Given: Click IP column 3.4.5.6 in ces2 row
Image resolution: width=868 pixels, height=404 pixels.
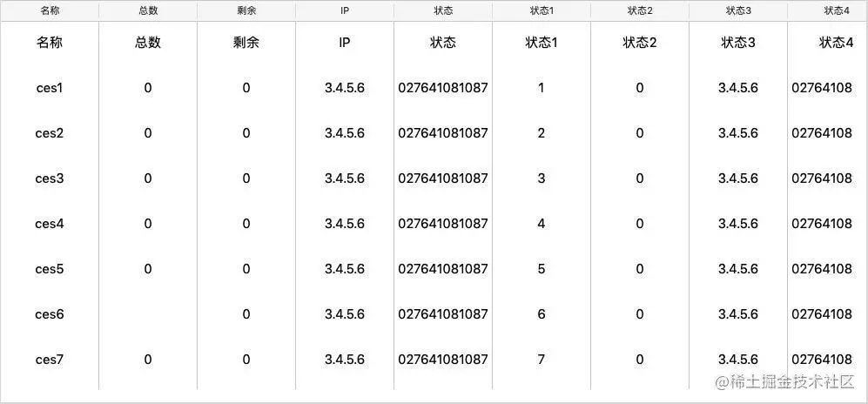Looking at the screenshot, I should [x=344, y=133].
